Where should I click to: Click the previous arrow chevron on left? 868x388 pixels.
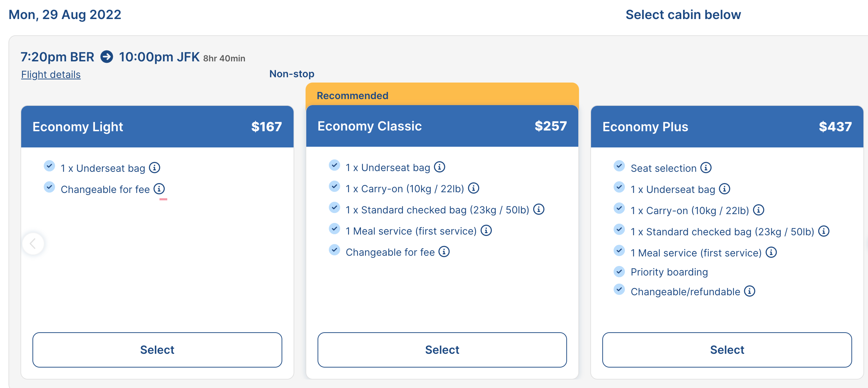(x=33, y=243)
